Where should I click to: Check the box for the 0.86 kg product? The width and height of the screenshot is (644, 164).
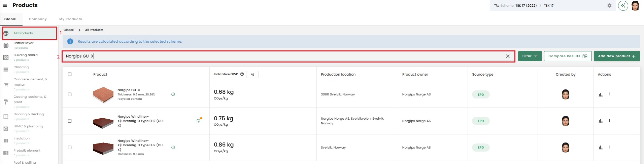[70, 148]
